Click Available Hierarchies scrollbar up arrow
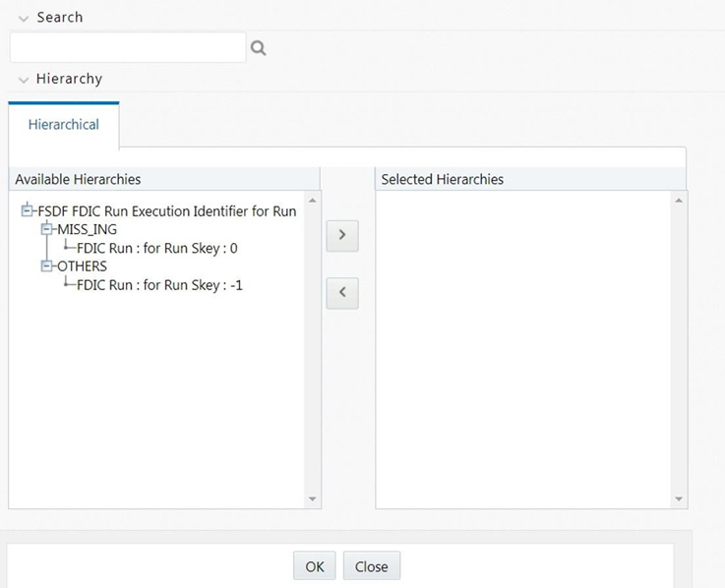The width and height of the screenshot is (725, 588). (x=313, y=201)
